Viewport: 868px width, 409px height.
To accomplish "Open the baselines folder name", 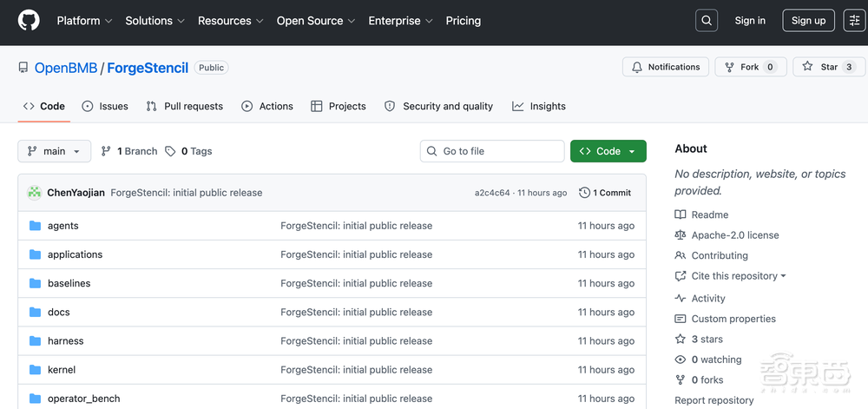I will [x=69, y=283].
